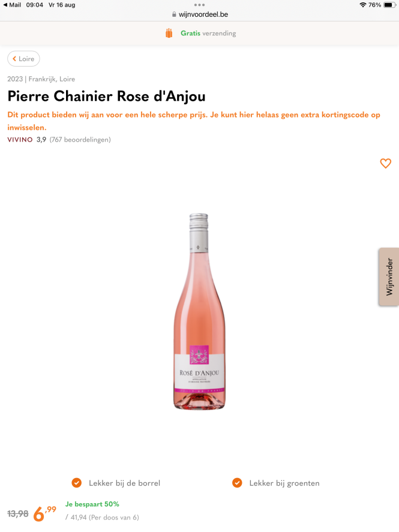The width and height of the screenshot is (399, 532).
Task: Click checkmark icon beside Lekker bij groenten
Action: [237, 483]
